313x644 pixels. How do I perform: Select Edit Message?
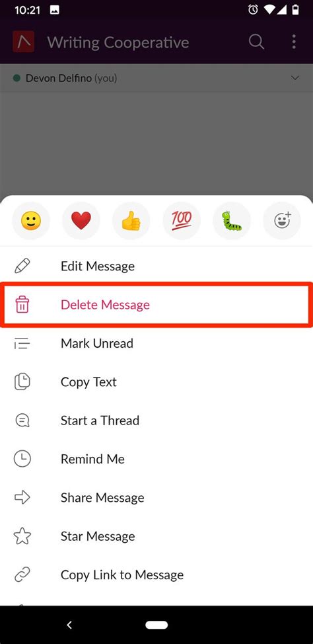(x=156, y=266)
